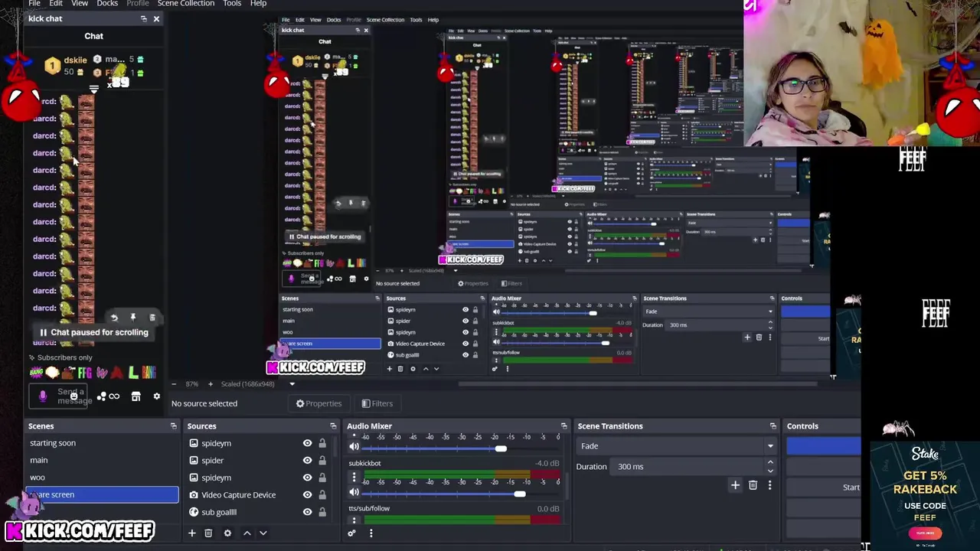The height and width of the screenshot is (551, 980).
Task: Mute the top audio mixer track
Action: click(x=354, y=447)
